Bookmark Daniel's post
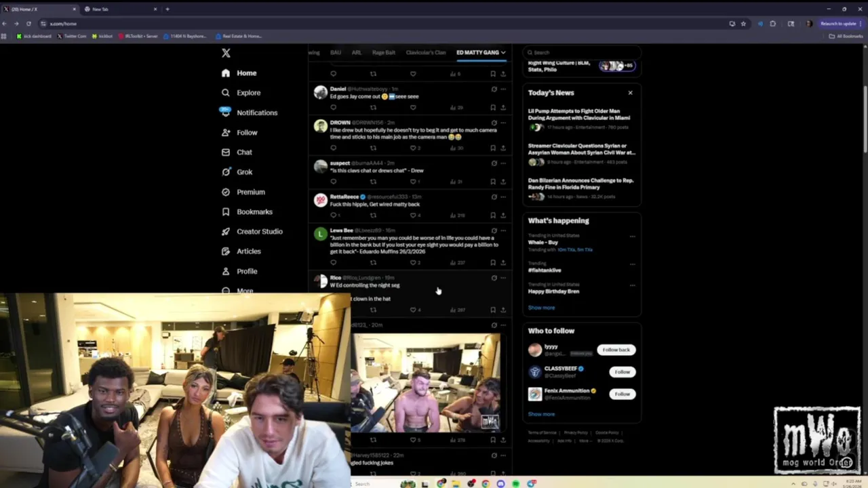868x488 pixels. [493, 107]
